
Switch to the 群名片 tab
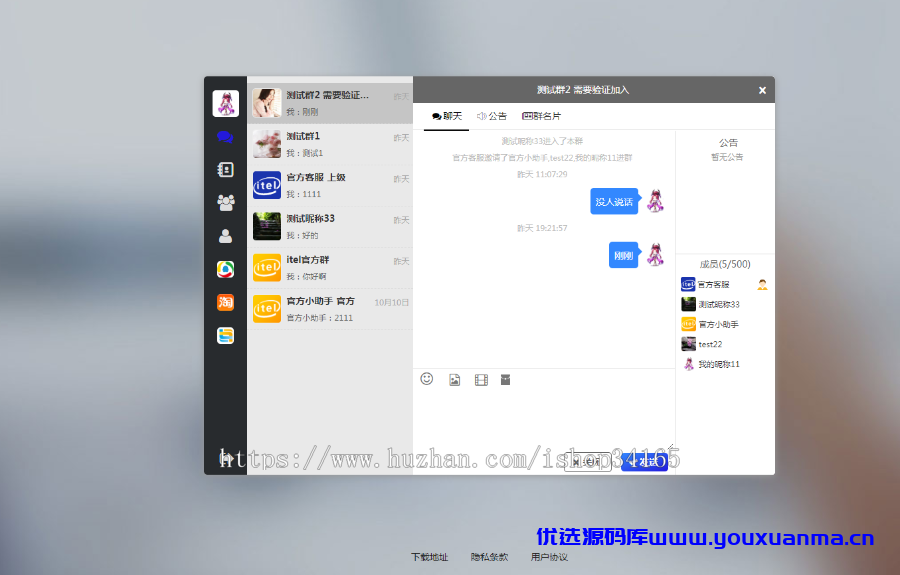point(541,116)
